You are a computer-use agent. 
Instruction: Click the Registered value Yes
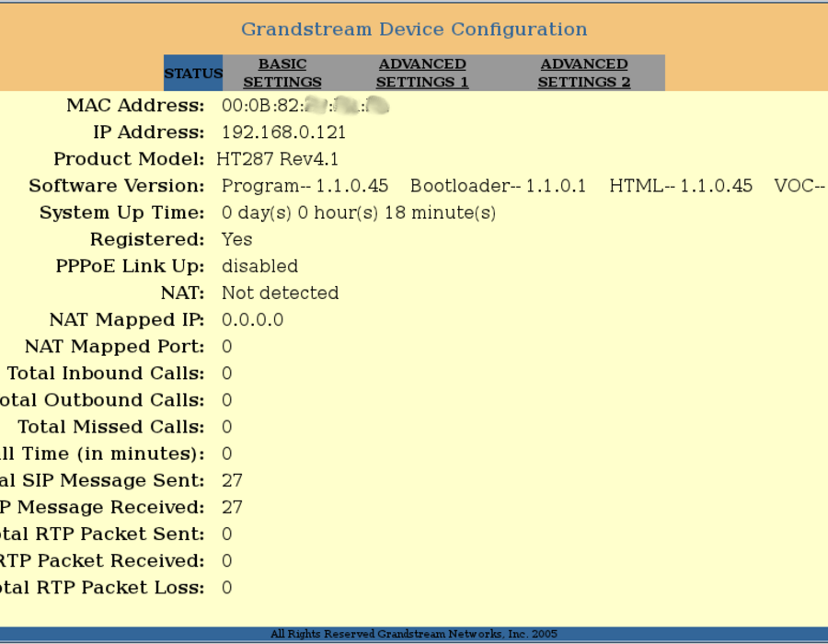(236, 239)
